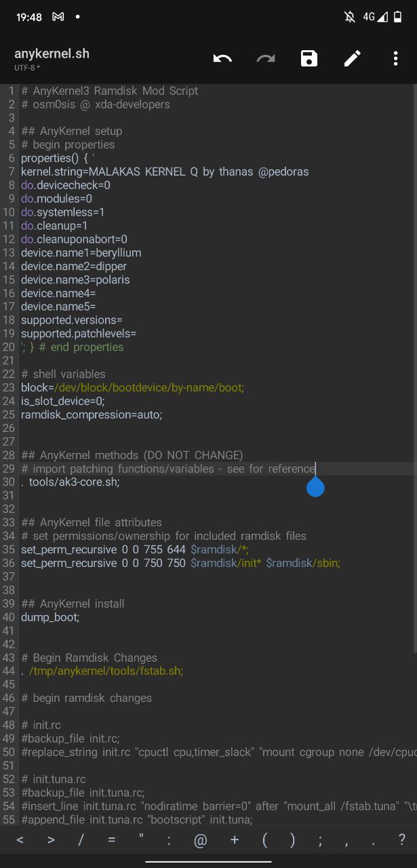
Task: Place cursor on do.systemless=1 line
Action: 63,212
